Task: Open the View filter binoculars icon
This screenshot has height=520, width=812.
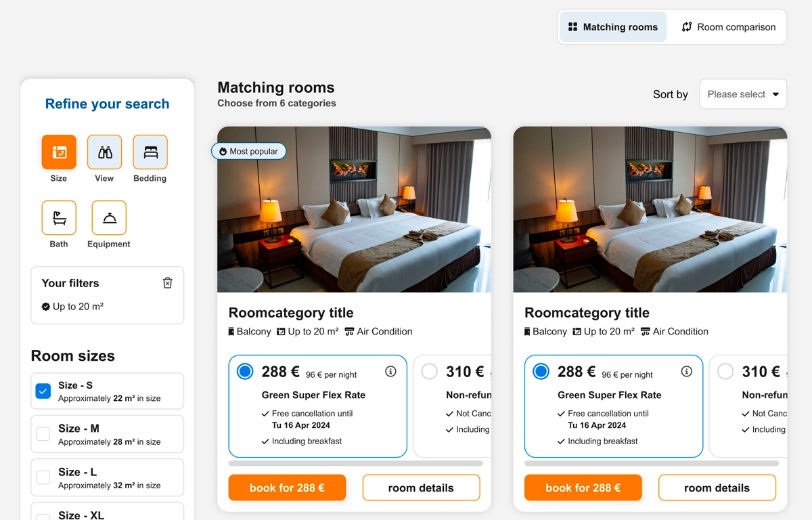Action: [104, 152]
